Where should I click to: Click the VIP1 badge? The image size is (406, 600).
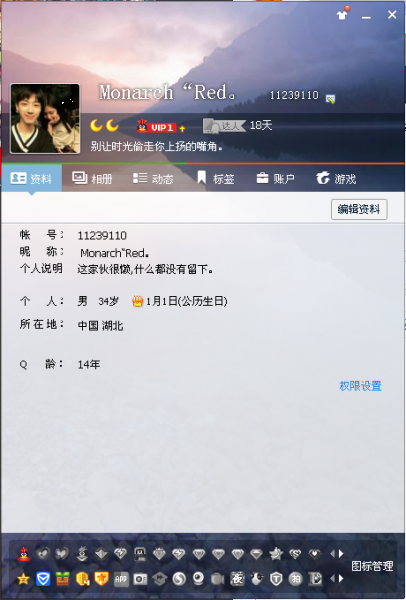click(x=157, y=127)
